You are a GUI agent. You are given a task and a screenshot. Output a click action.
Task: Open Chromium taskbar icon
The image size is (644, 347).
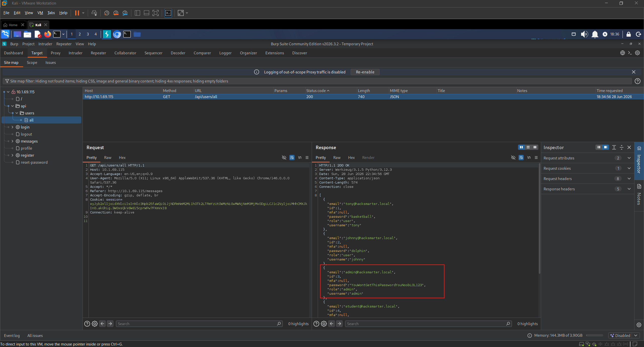117,34
